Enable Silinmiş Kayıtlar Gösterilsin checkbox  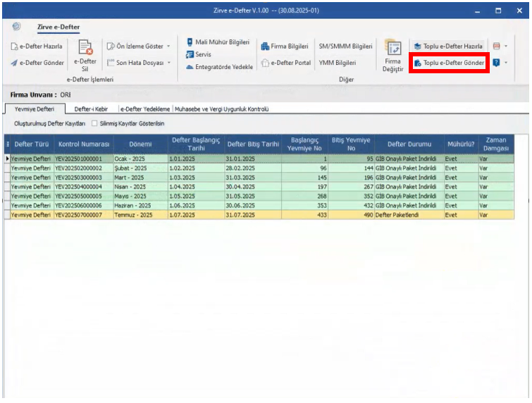coord(94,123)
